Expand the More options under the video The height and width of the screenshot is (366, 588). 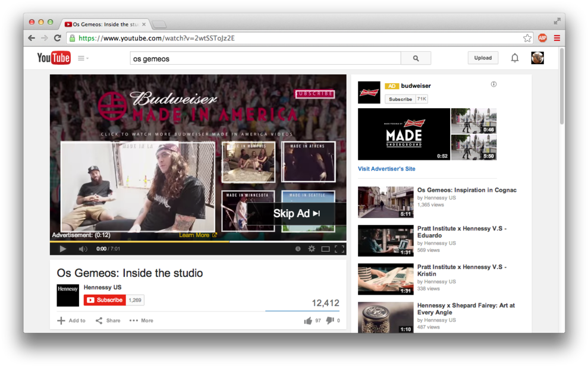point(142,321)
